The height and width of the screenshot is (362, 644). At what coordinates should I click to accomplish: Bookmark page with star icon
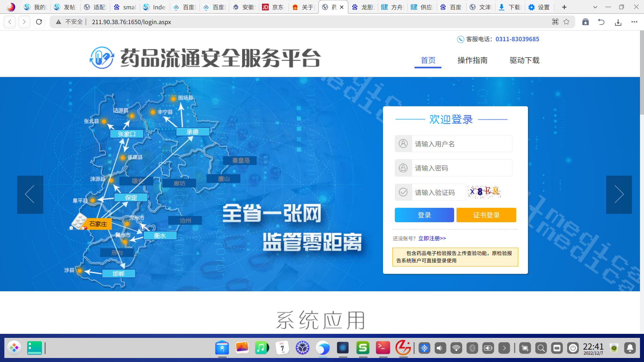point(567,22)
